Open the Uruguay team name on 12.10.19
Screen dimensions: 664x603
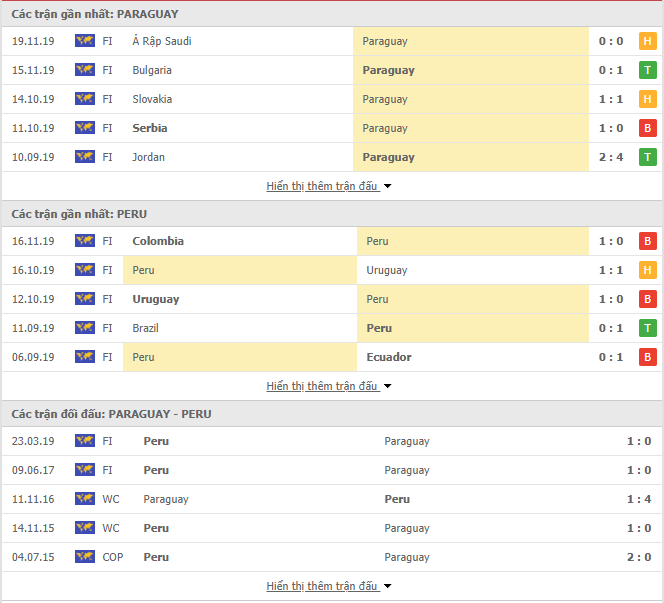click(156, 299)
